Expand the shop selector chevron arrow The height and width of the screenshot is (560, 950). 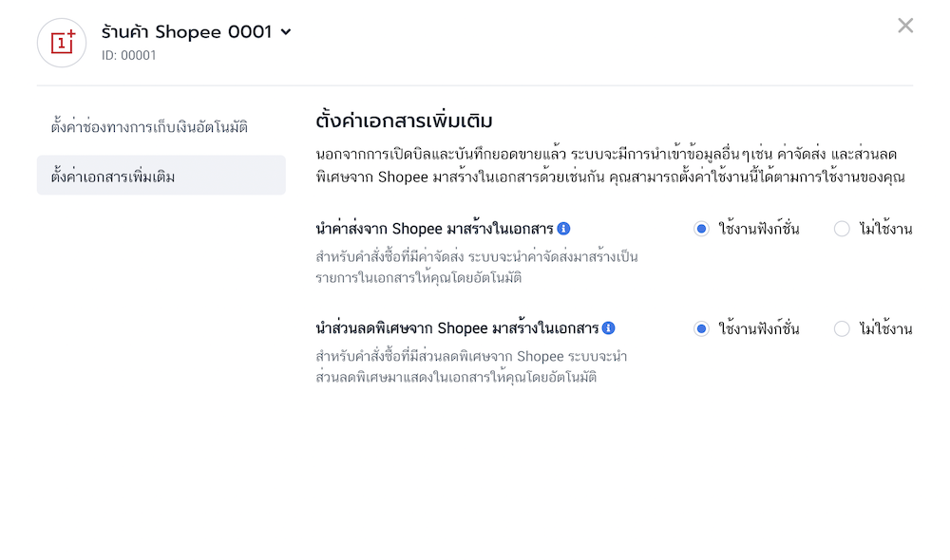(x=286, y=32)
